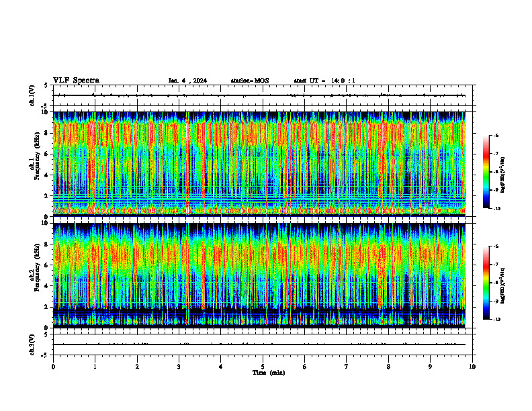Click the ch.1 spectrogram color scale bar
532x411 pixels.
[486, 172]
